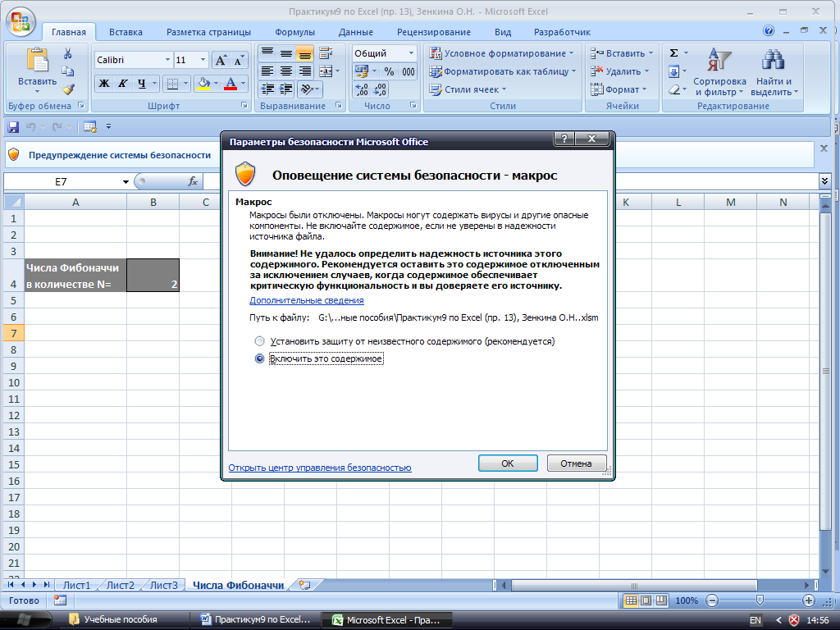Expand the formula bar
Viewport: 840px width, 630px height.
click(x=825, y=181)
